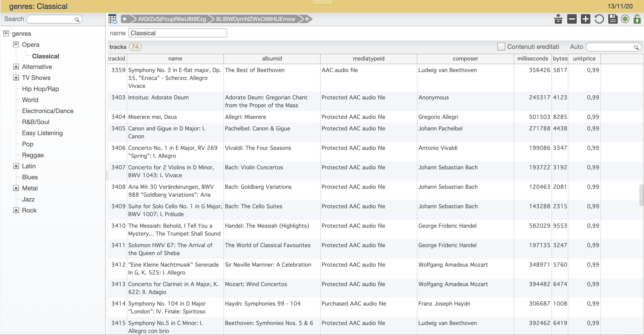Click the green circle status icon
This screenshot has height=335, width=644.
(625, 19)
